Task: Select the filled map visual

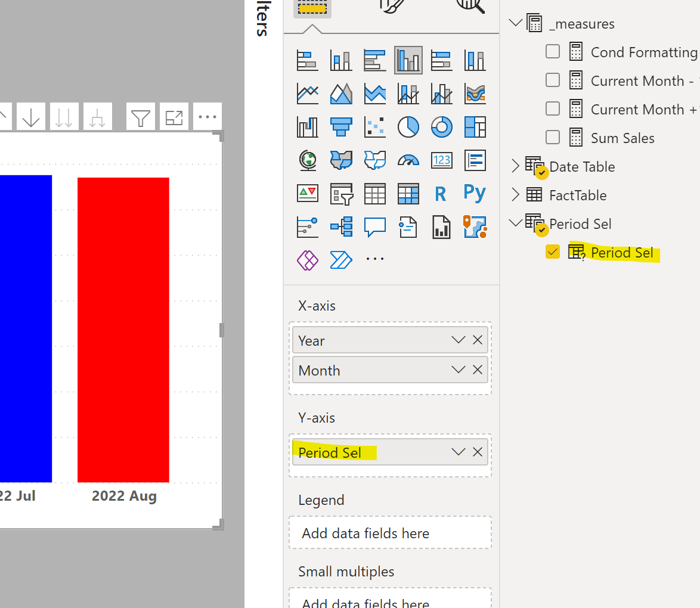Action: point(341,160)
